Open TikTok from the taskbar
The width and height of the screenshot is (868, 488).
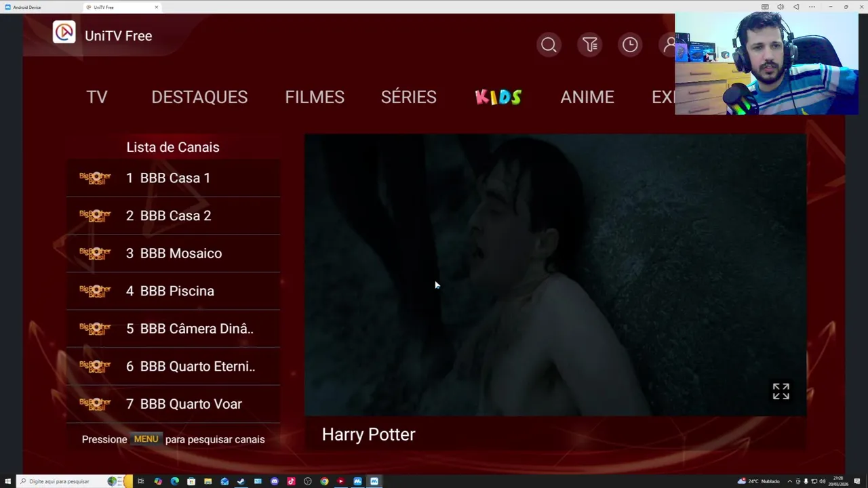tap(291, 481)
